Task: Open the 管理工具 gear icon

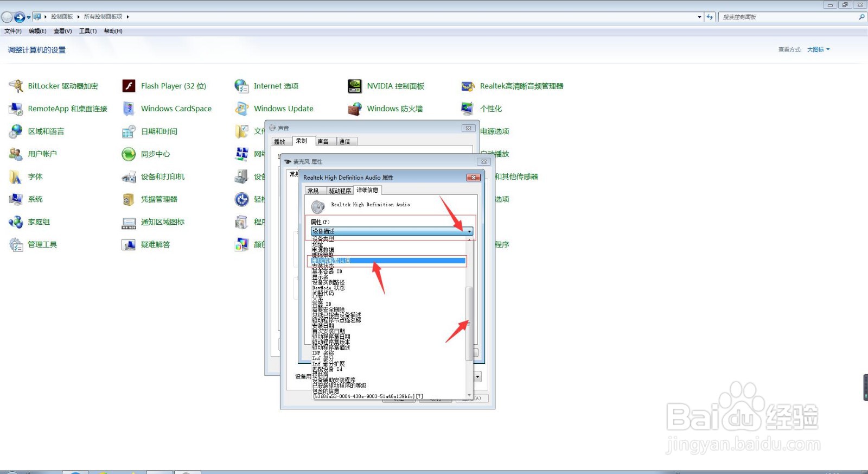Action: click(16, 245)
